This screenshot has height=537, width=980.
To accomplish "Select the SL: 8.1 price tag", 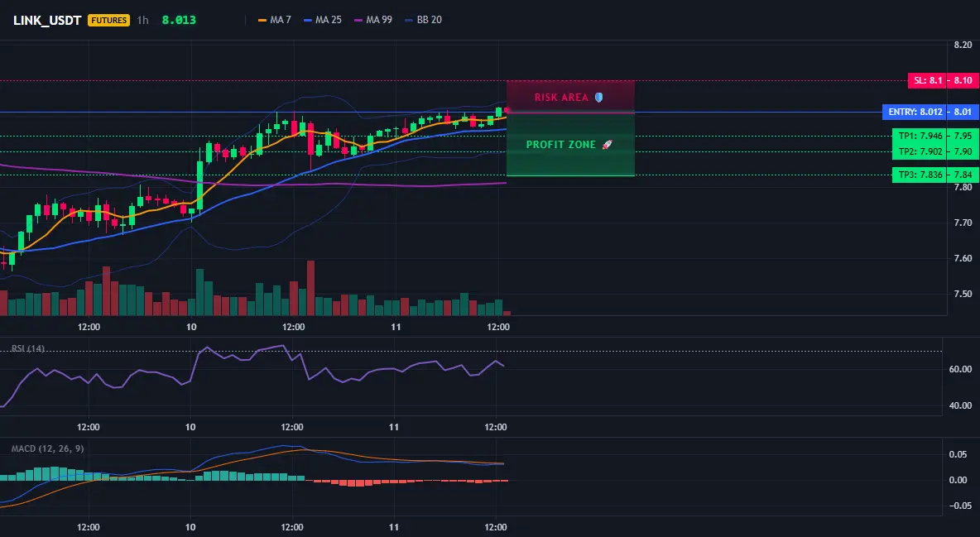I will coord(928,80).
